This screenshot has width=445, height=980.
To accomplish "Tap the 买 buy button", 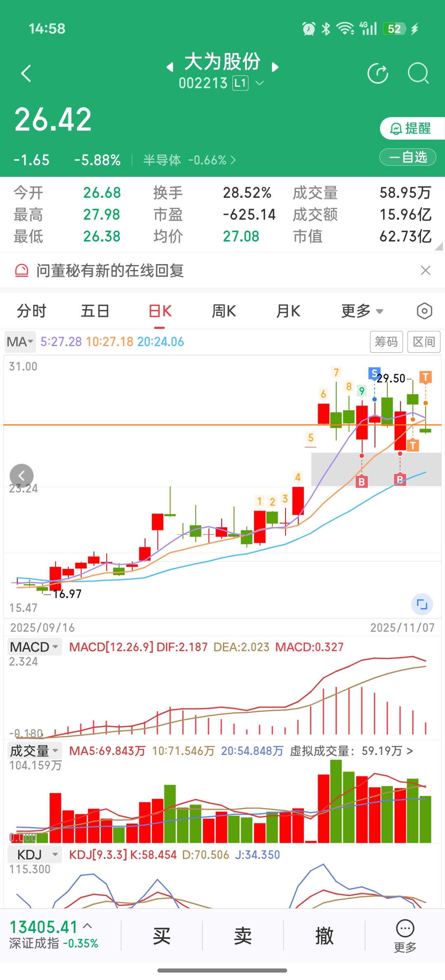I will coord(162,936).
